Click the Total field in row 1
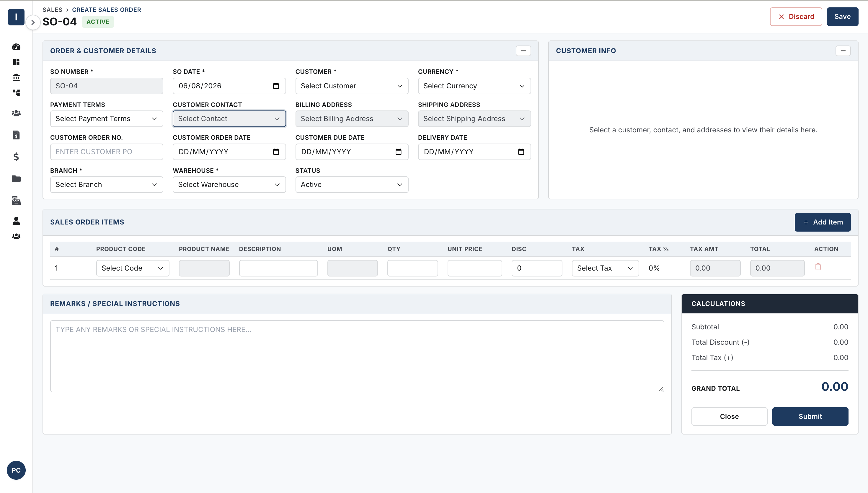 click(x=777, y=268)
